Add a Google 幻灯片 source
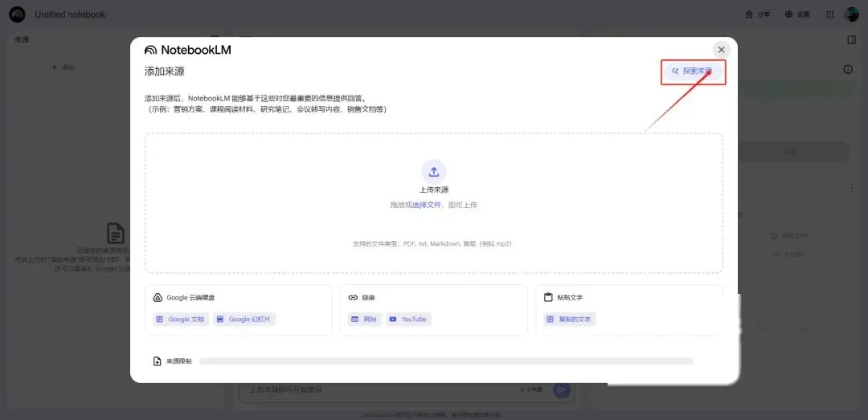868x420 pixels. point(244,320)
